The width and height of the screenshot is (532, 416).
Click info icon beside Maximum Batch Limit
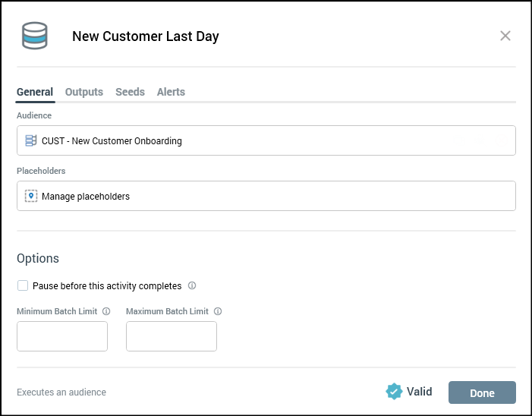(218, 311)
